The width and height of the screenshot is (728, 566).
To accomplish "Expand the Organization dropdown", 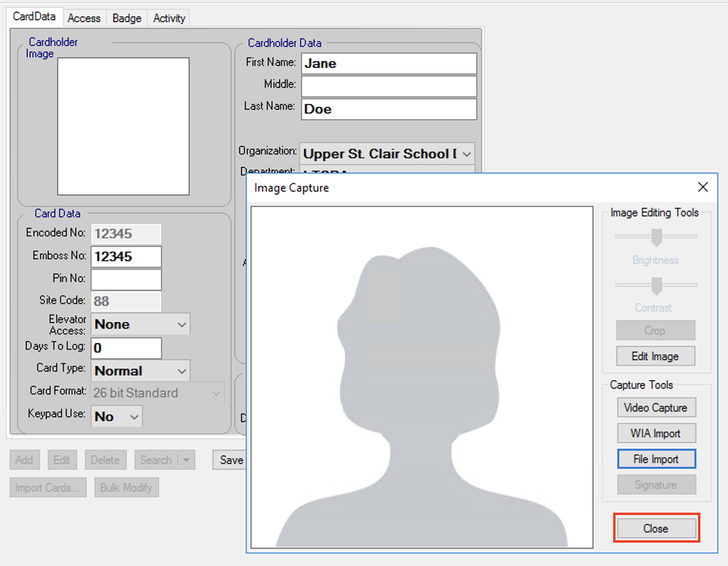I will click(x=466, y=154).
